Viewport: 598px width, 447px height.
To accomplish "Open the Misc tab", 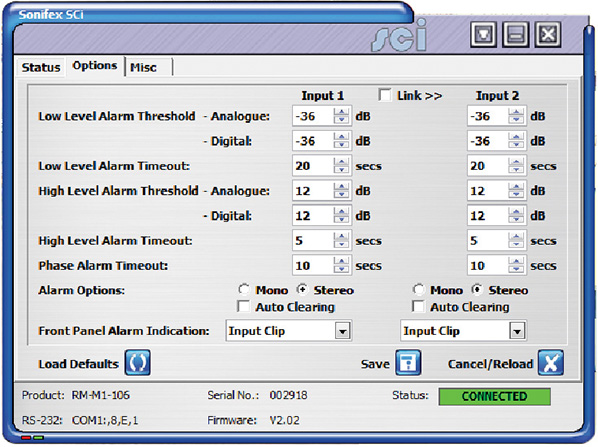I will 143,68.
